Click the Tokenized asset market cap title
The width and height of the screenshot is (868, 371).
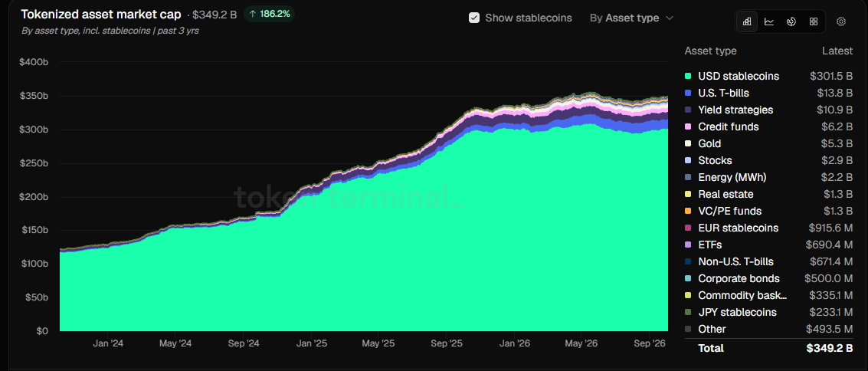(x=101, y=14)
